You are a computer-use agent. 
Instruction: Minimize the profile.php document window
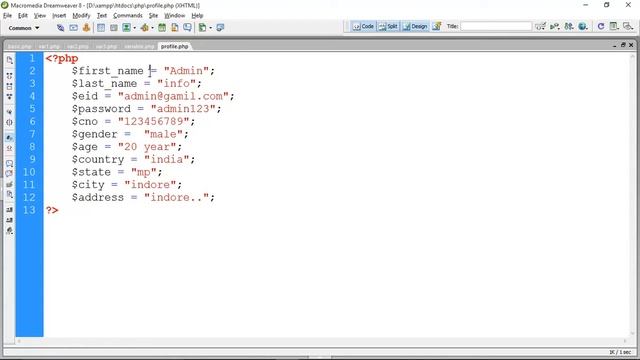615,45
